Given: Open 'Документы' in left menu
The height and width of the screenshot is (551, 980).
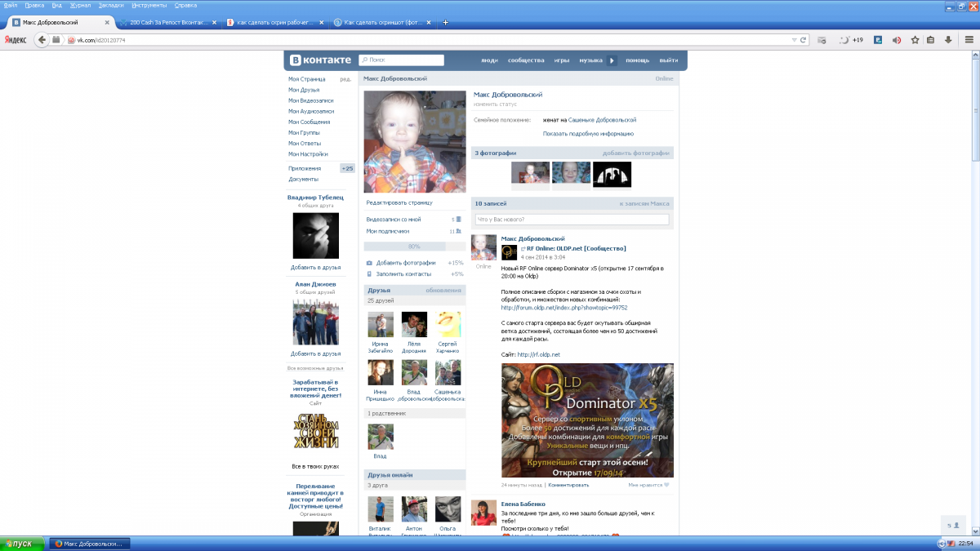Looking at the screenshot, I should coord(304,179).
